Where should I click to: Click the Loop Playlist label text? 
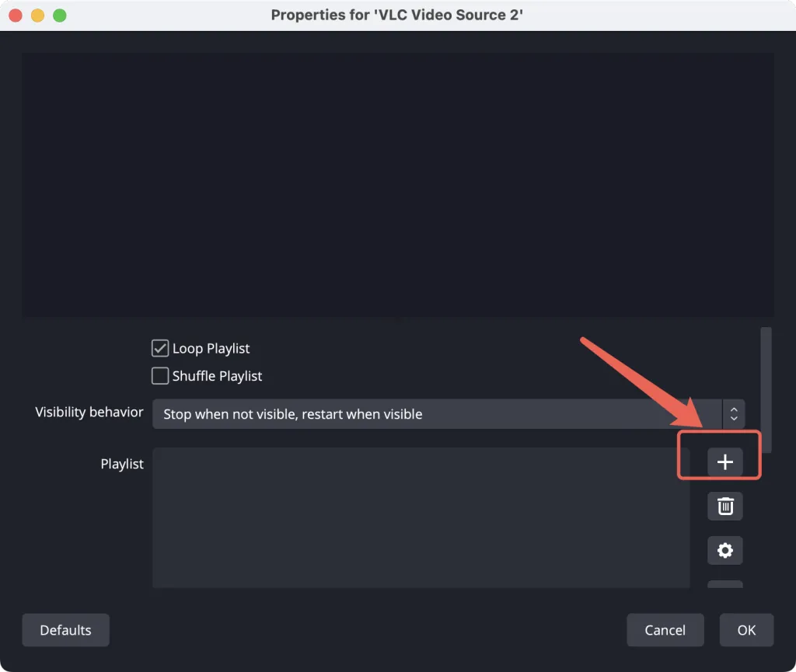coord(211,348)
